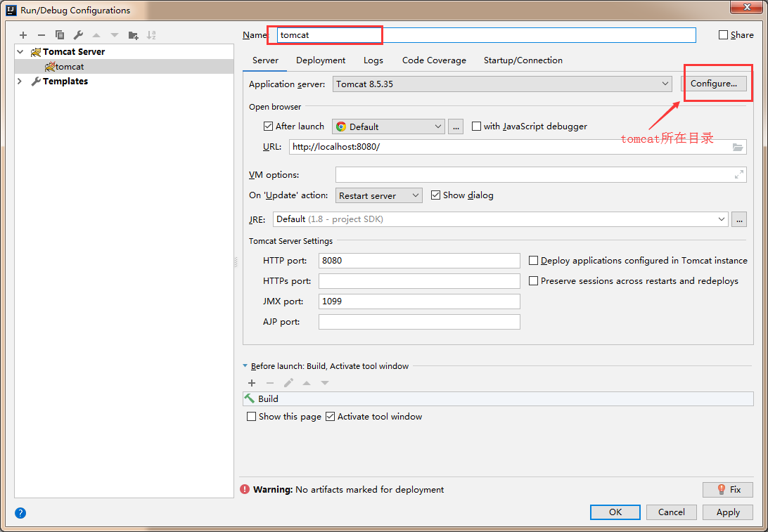Image resolution: width=768 pixels, height=532 pixels.
Task: Switch to Deployment tab
Action: (x=321, y=60)
